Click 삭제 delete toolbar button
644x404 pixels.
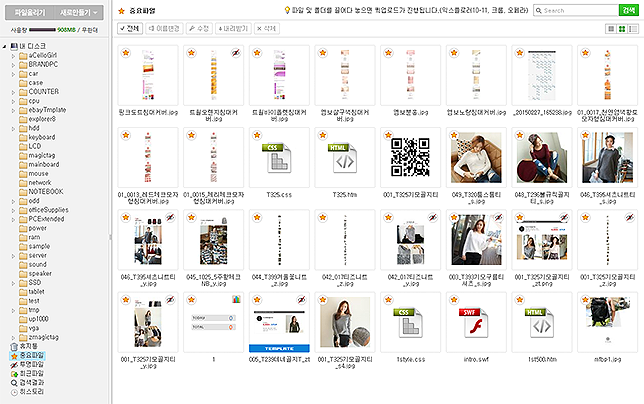tap(267, 29)
